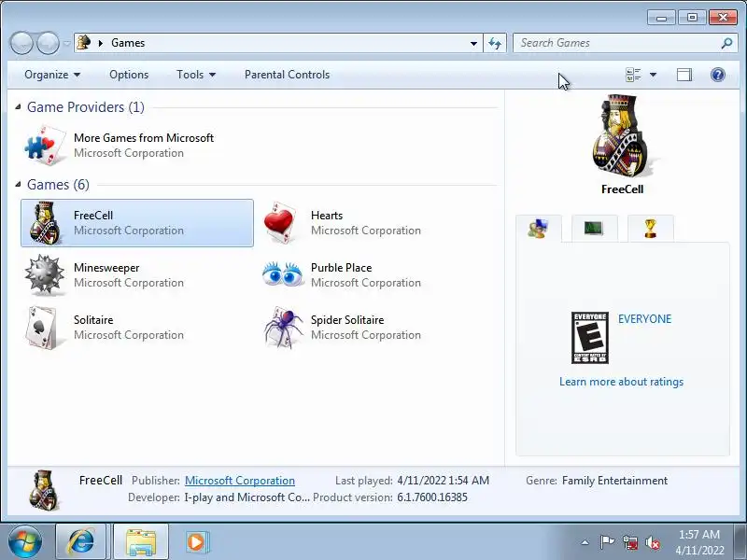Select the Spider Solitaire title text

pyautogui.click(x=347, y=320)
